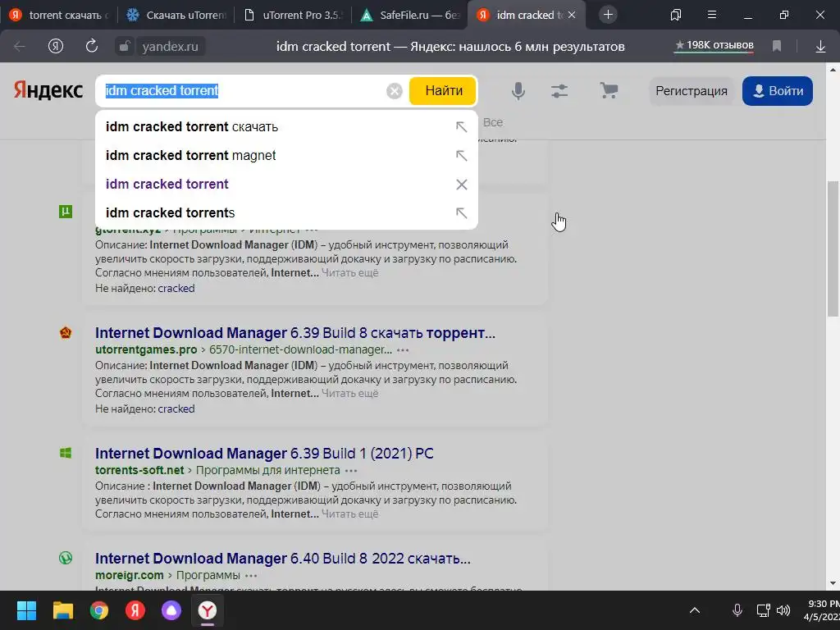
Task: Open options dots for torrents-soft.net result
Action: pos(351,471)
